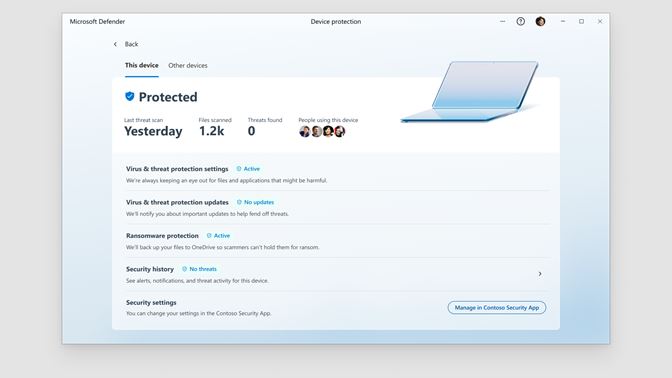Select the first user avatar under People using this device
This screenshot has width=672, height=378.
[x=305, y=132]
